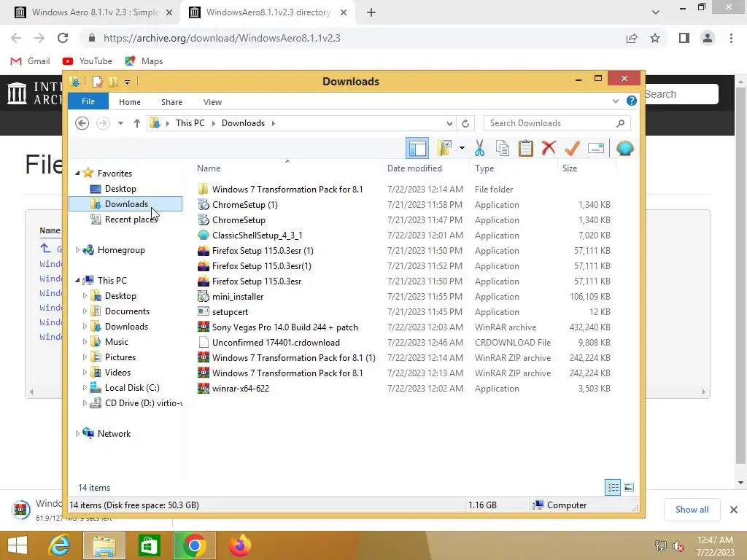
Task: Open Windows Store from taskbar
Action: pyautogui.click(x=149, y=545)
